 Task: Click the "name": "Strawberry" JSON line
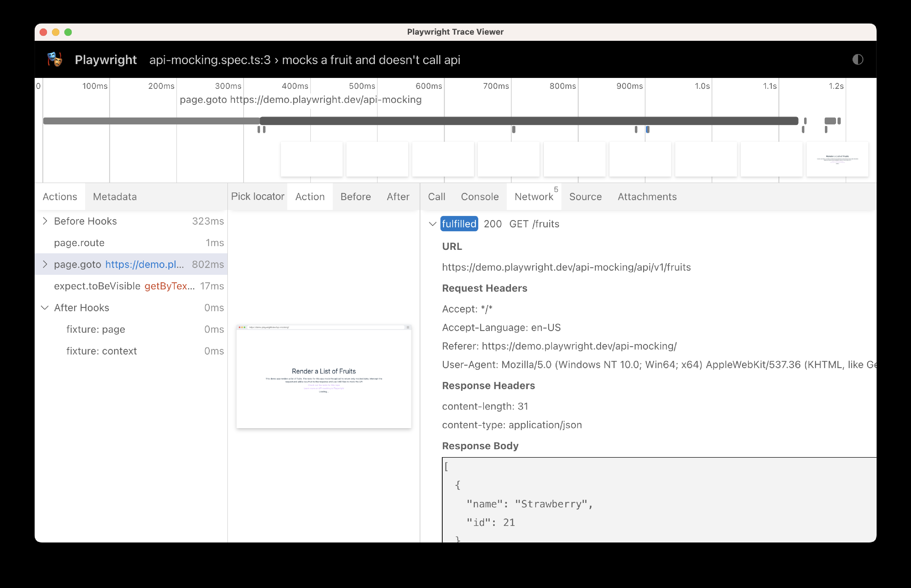coord(530,504)
